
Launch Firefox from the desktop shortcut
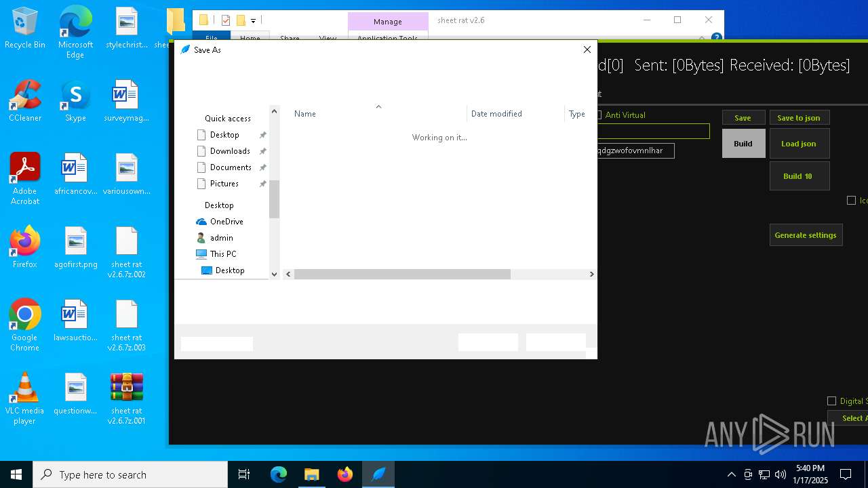(25, 247)
